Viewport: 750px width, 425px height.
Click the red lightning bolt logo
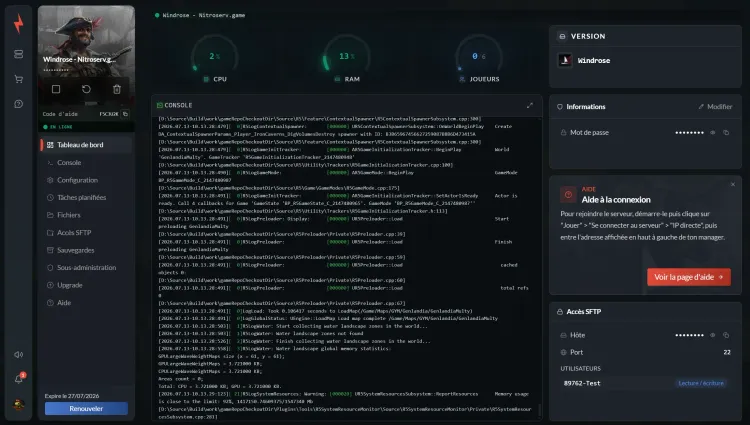(19, 23)
